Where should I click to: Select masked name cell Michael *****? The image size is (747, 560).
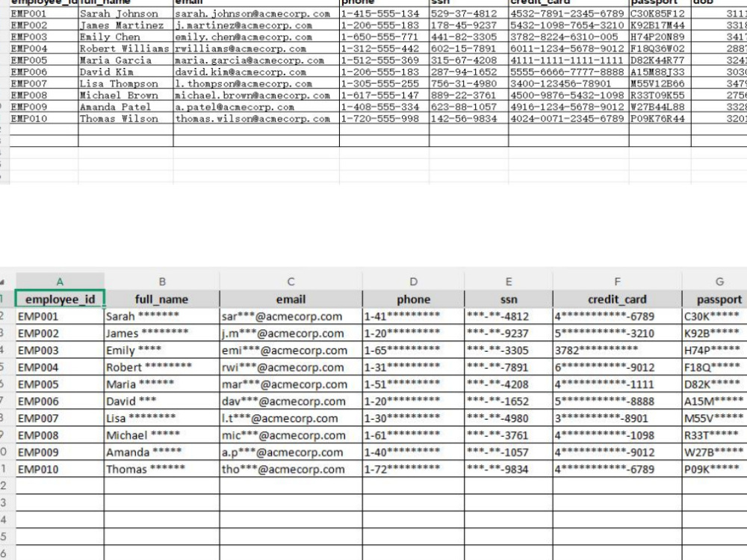[x=162, y=435]
